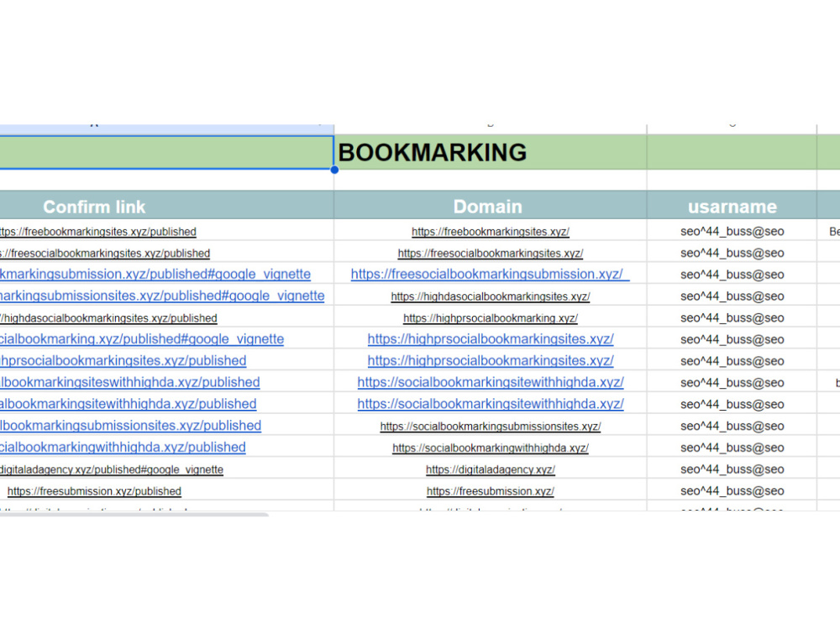Viewport: 840px width, 629px height.
Task: Open digitaladagency.xyz/published#google_vignette confirm link
Action: [x=112, y=469]
